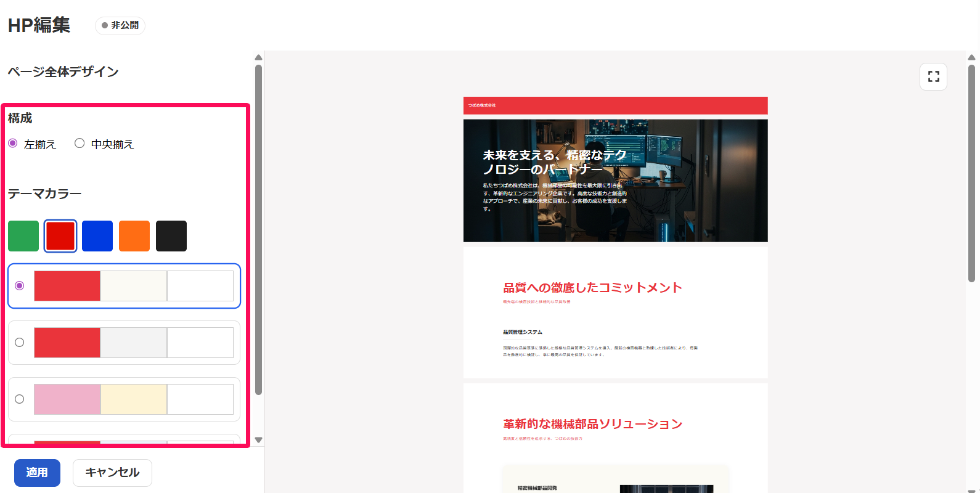Open fullscreen preview with expand icon
980x493 pixels.
point(933,76)
